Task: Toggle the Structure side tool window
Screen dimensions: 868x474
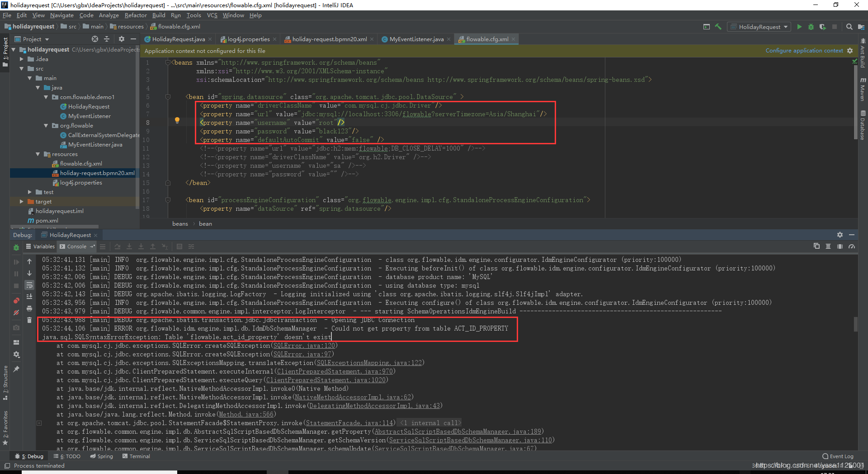Action: tap(5, 383)
